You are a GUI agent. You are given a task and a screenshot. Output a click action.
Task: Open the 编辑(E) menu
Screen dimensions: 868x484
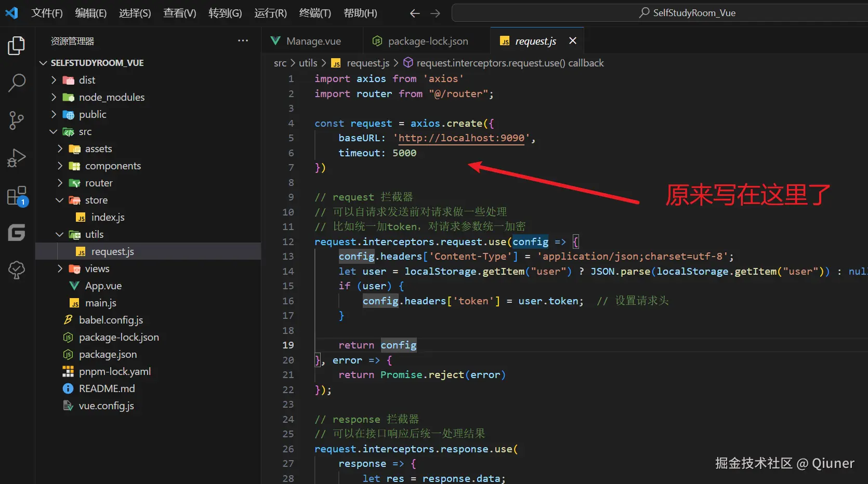pyautogui.click(x=91, y=13)
